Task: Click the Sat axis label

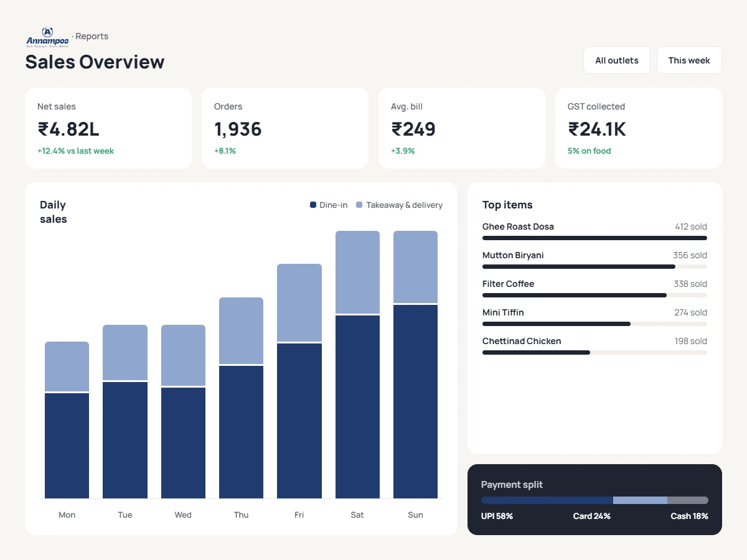Action: coord(357,515)
